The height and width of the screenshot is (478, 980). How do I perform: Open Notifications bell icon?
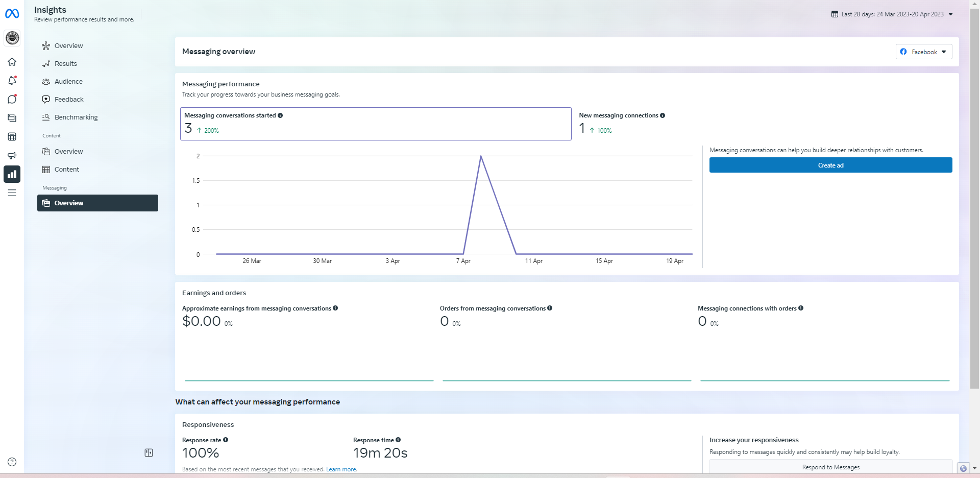point(12,81)
